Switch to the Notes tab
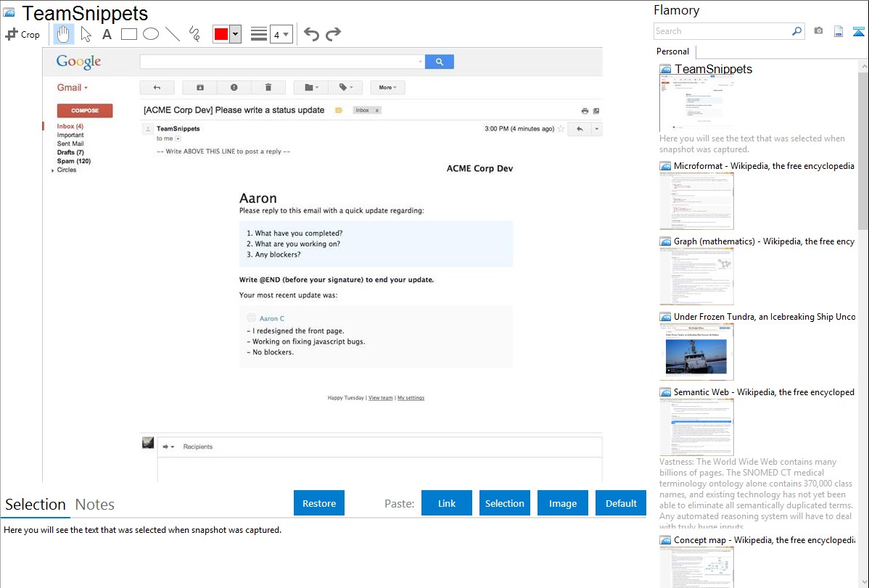The image size is (869, 588). click(x=95, y=505)
